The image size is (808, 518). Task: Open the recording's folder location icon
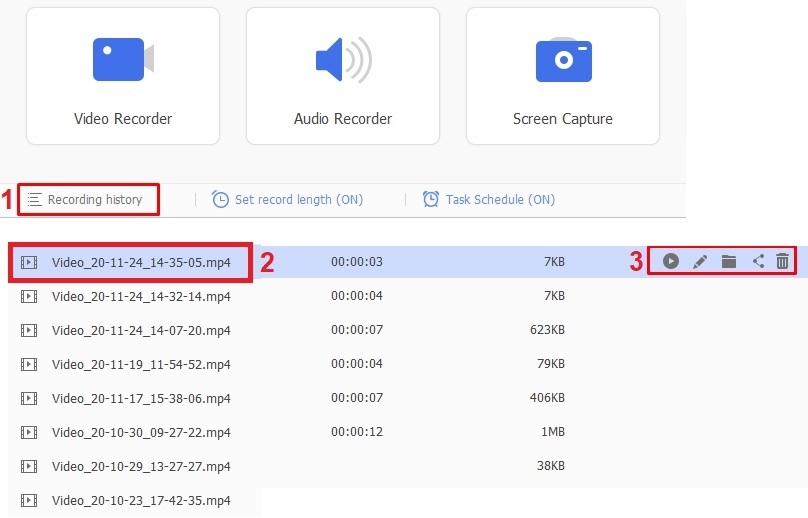tap(729, 261)
